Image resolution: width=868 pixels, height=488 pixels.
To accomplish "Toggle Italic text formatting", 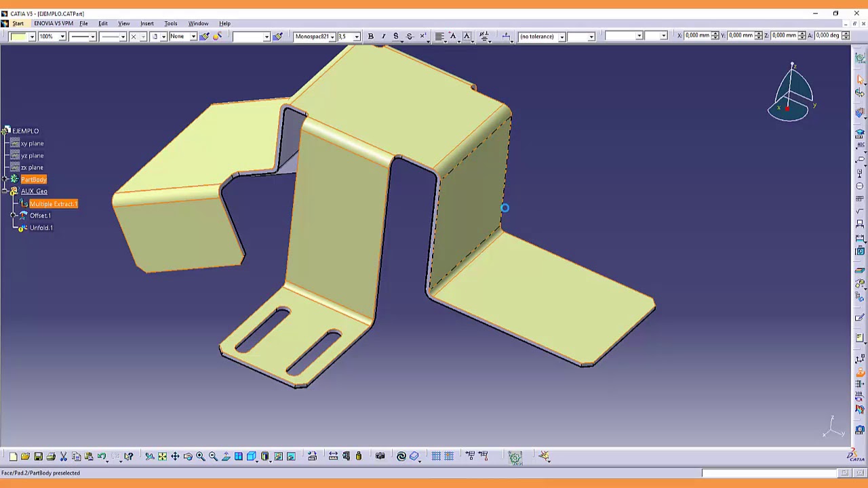I will (x=383, y=36).
